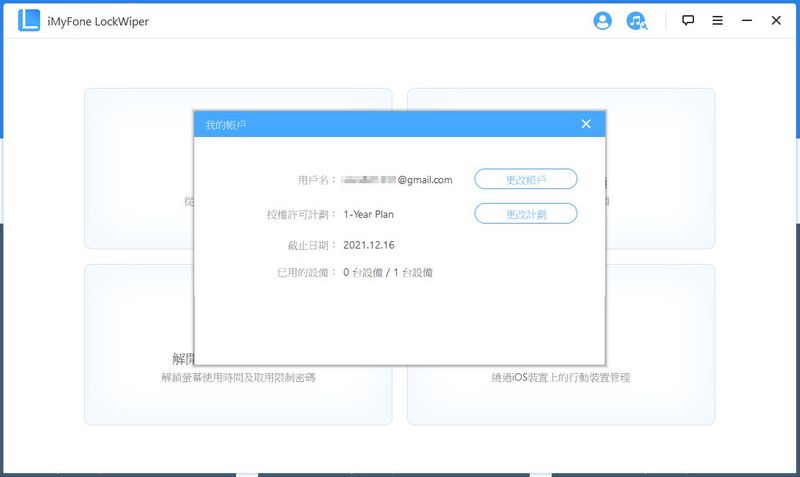
Task: Click the iMyFone LockWiper logo icon
Action: click(29, 20)
